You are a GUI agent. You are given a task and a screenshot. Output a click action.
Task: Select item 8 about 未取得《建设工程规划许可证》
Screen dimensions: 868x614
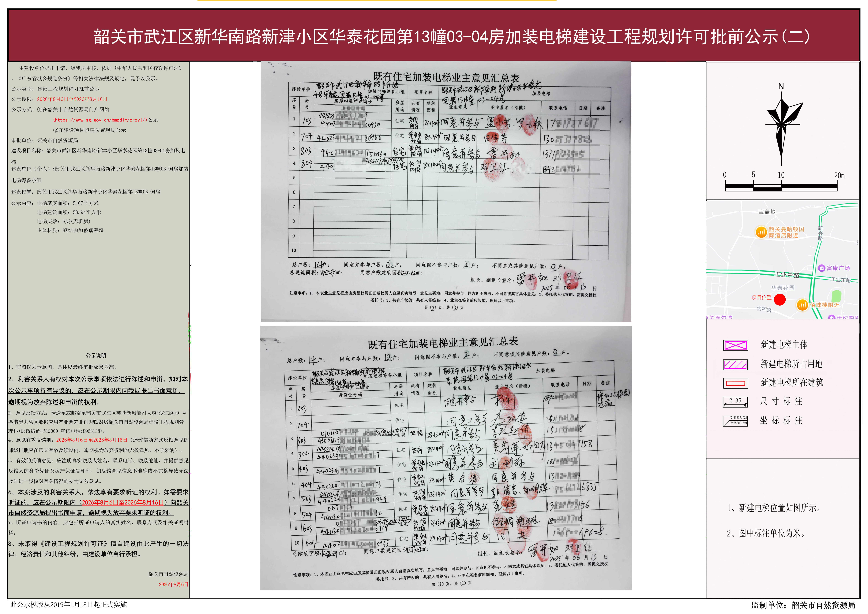[98, 549]
